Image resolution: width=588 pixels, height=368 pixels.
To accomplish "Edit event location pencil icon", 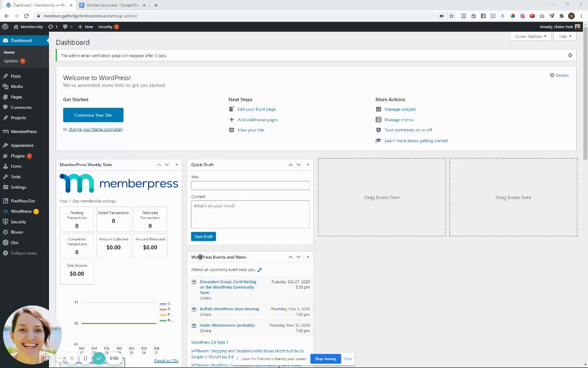I will tap(259, 270).
